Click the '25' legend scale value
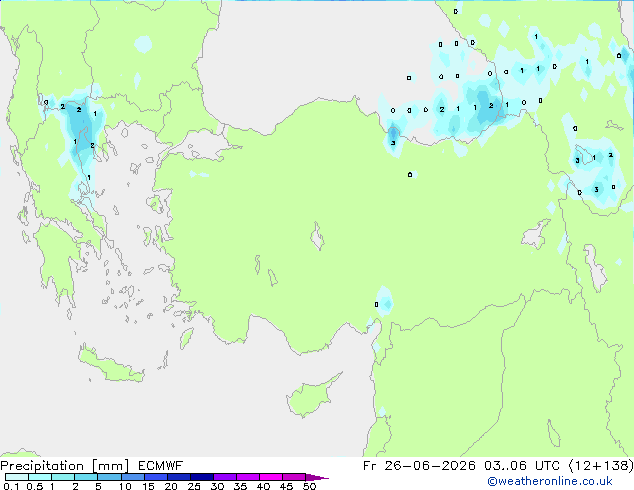 (x=194, y=486)
